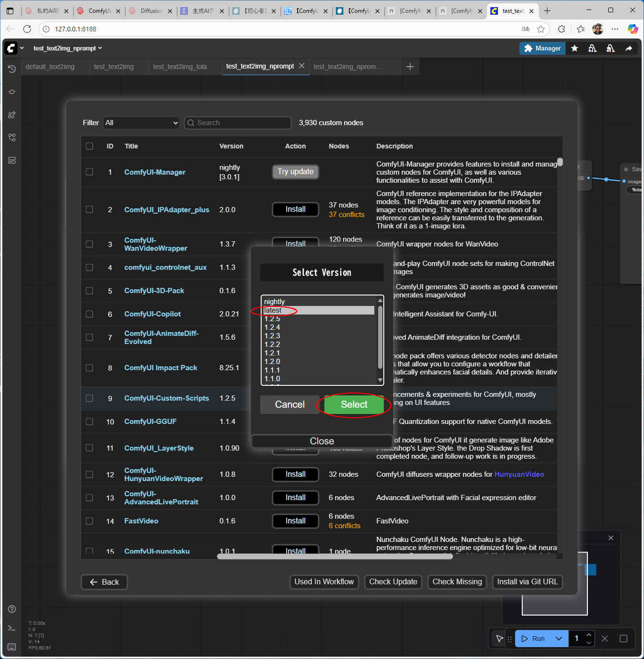The image size is (644, 659).
Task: Check the ComfyUI-Manager row checkbox
Action: point(89,172)
